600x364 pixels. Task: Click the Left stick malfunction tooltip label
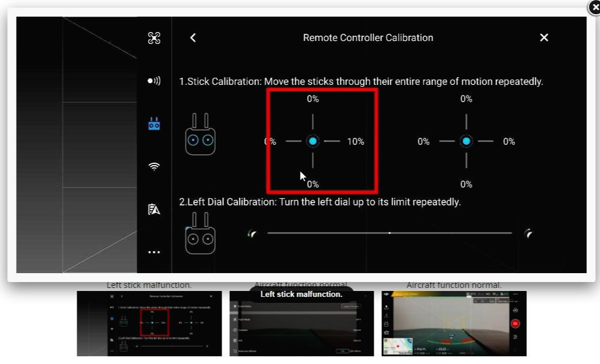click(x=302, y=294)
